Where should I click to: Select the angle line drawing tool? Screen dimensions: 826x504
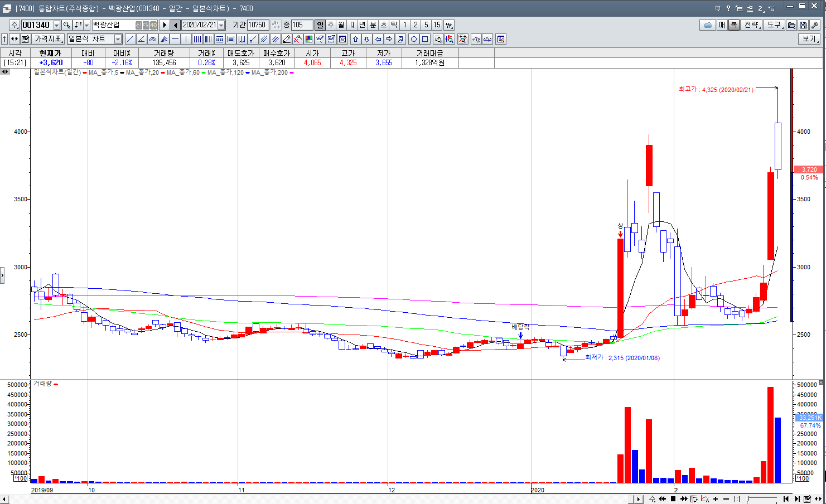[x=141, y=39]
